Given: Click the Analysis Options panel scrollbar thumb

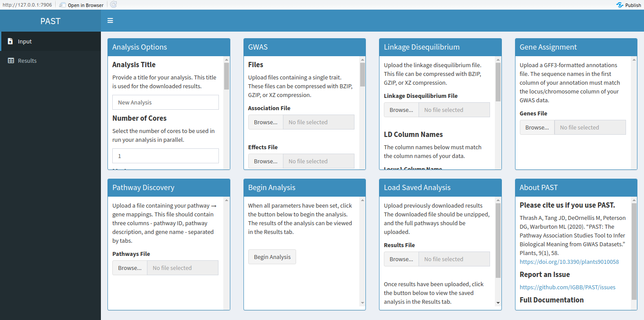Looking at the screenshot, I should coord(226,76).
